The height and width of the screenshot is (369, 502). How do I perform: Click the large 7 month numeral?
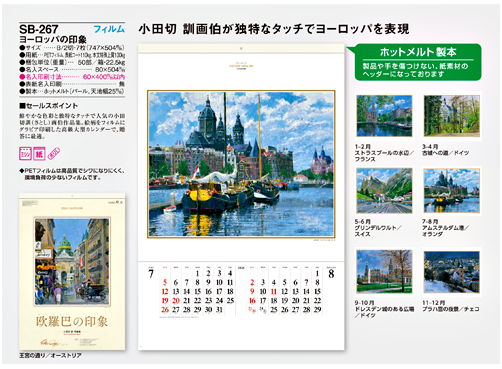(x=151, y=274)
